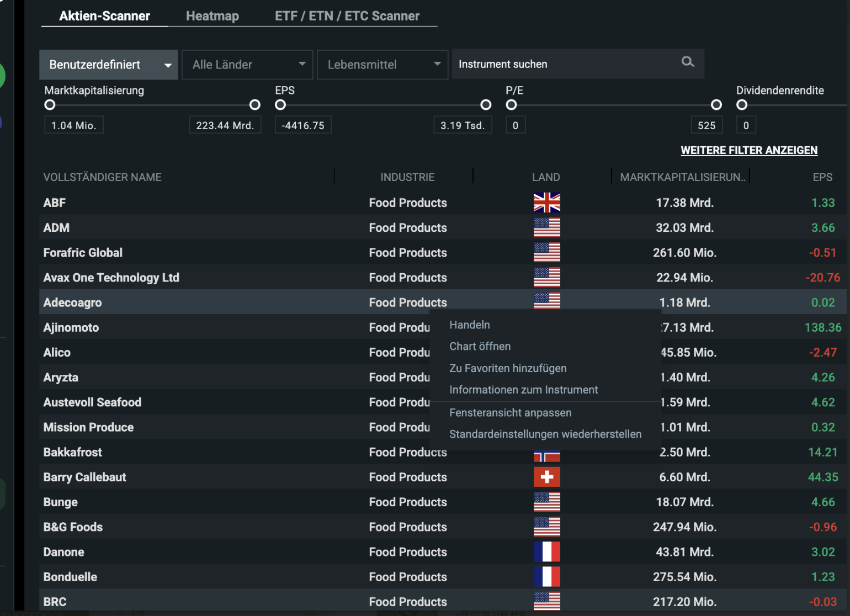This screenshot has width=850, height=616.
Task: Click the -0.96 EPS value for B&G Foods
Action: coord(823,527)
